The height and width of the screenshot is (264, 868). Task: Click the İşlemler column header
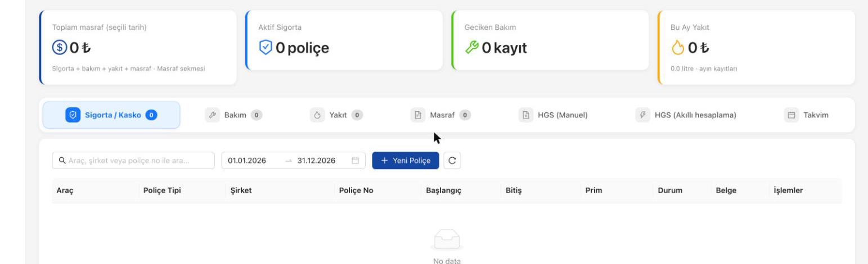click(789, 190)
